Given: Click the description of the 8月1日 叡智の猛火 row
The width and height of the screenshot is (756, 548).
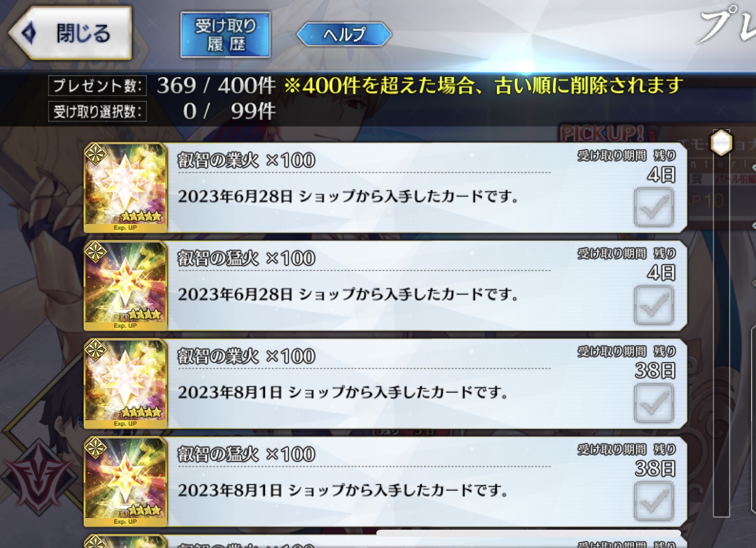Looking at the screenshot, I should (x=343, y=490).
